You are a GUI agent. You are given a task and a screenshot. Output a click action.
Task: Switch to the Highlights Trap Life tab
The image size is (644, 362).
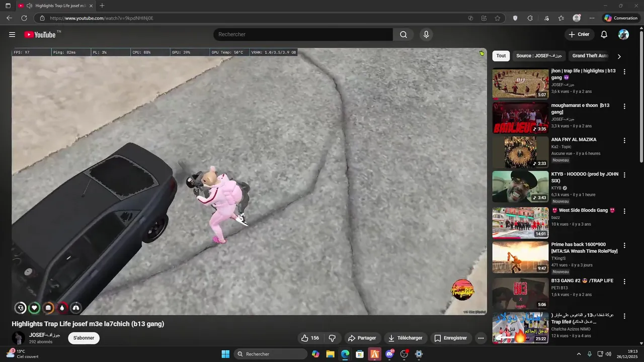[x=55, y=6]
